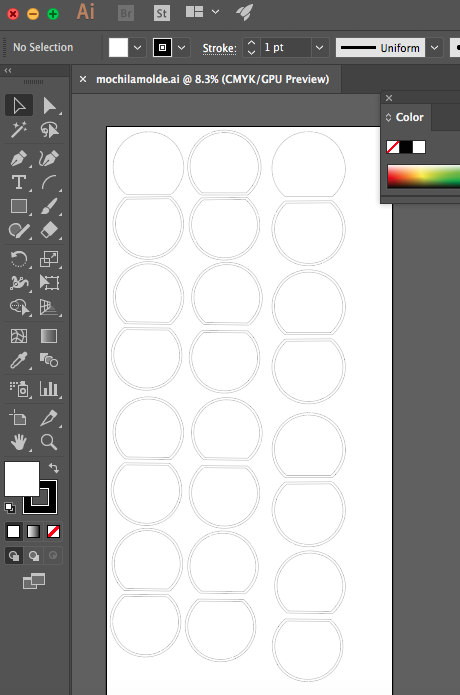Select the Selection tool

pos(19,105)
